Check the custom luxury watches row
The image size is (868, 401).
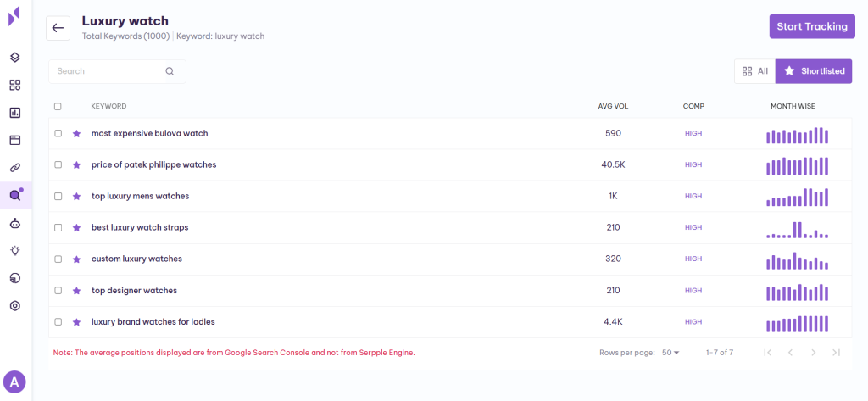point(58,259)
